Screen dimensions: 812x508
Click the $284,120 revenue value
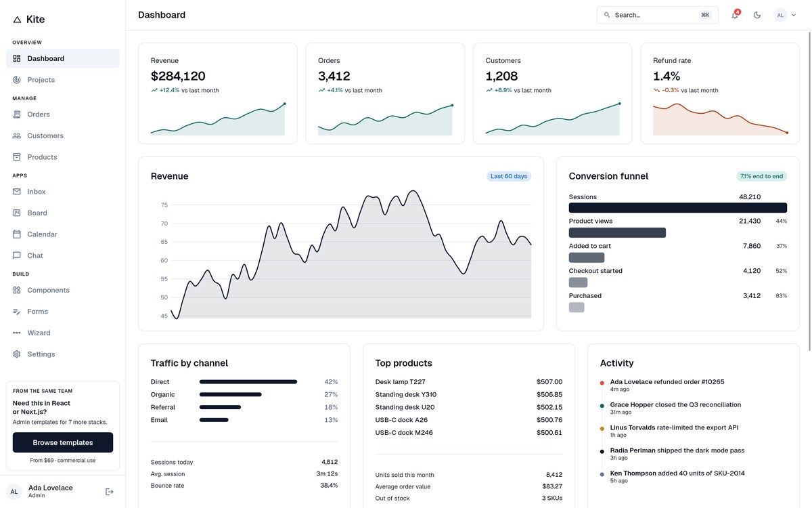click(178, 76)
